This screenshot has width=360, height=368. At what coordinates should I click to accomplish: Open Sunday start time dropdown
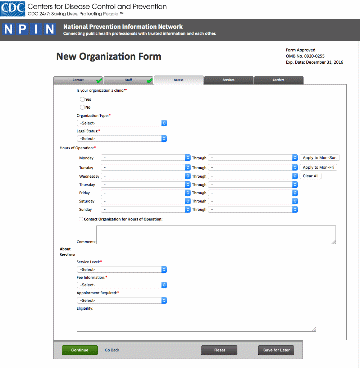click(146, 209)
